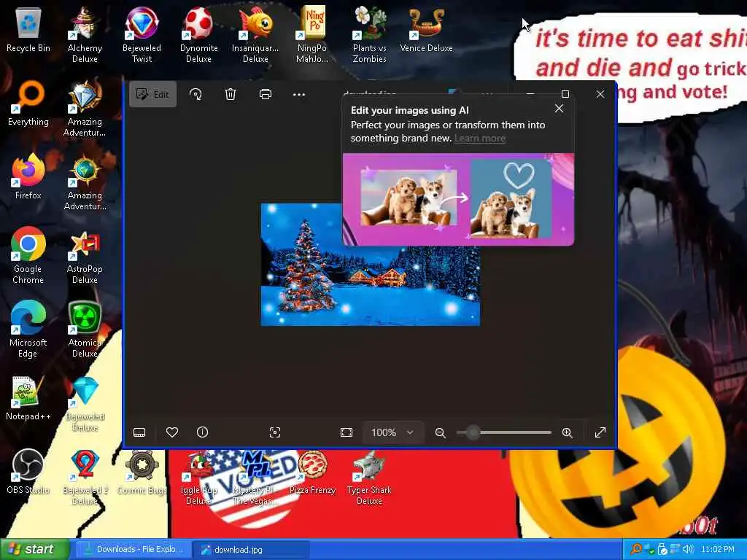Select the Pizza Frenzy desktop shortcut
747x560 pixels.
312,472
